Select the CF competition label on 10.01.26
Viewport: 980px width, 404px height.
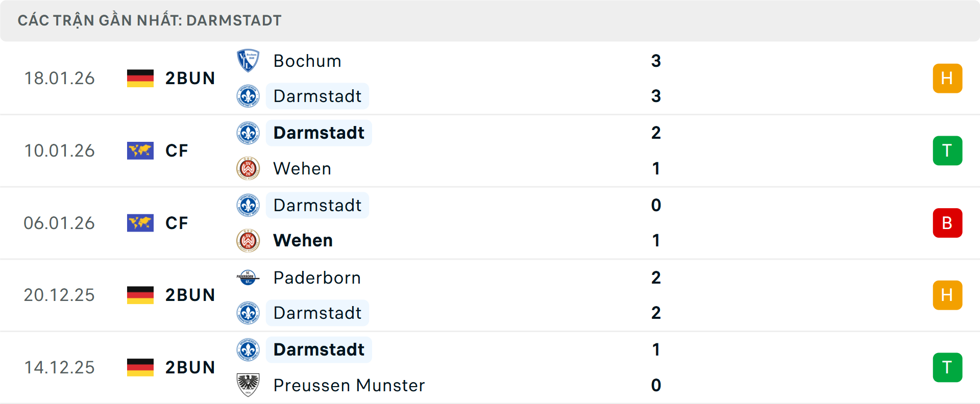coord(176,150)
